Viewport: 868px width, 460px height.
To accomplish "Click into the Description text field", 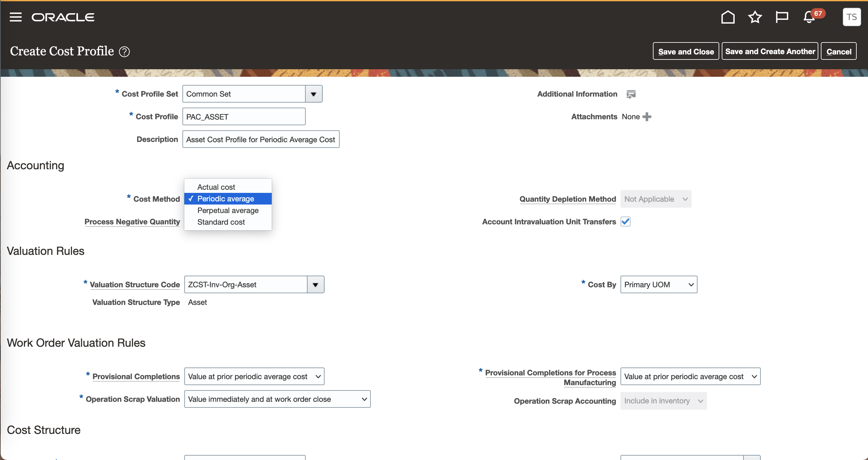I will 260,139.
